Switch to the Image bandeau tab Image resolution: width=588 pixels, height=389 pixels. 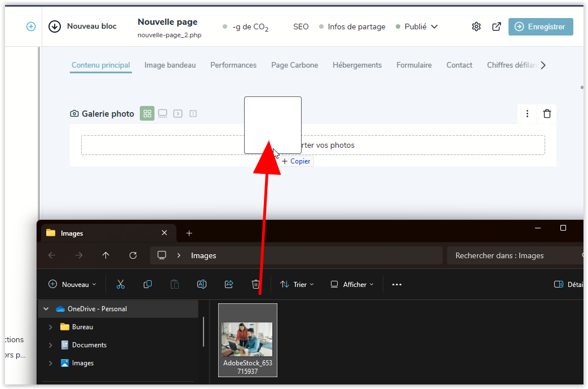pos(170,65)
